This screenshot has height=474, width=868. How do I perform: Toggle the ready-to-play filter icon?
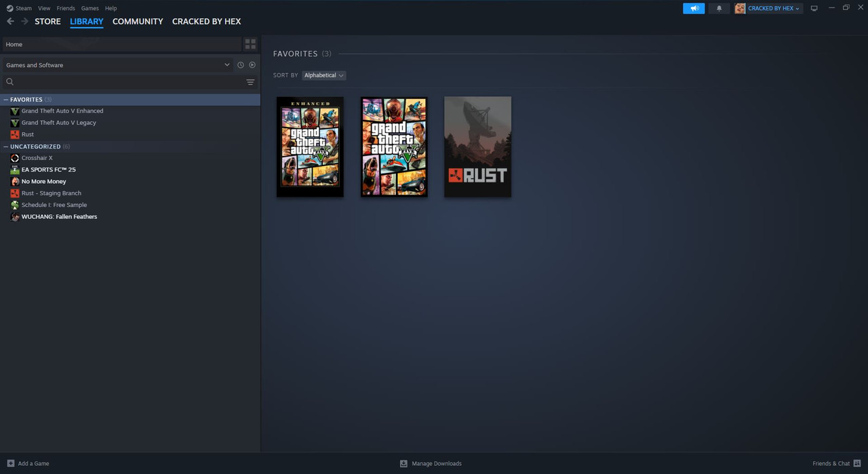(x=252, y=65)
